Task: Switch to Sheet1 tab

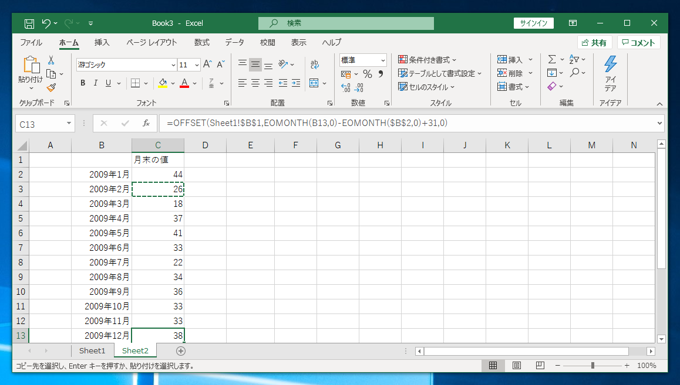Action: click(x=92, y=351)
